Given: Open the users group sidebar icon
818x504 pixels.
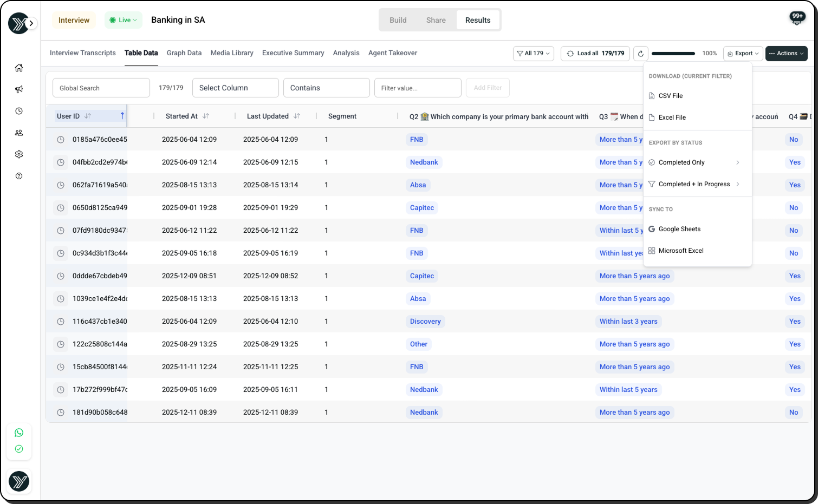Looking at the screenshot, I should pyautogui.click(x=19, y=133).
